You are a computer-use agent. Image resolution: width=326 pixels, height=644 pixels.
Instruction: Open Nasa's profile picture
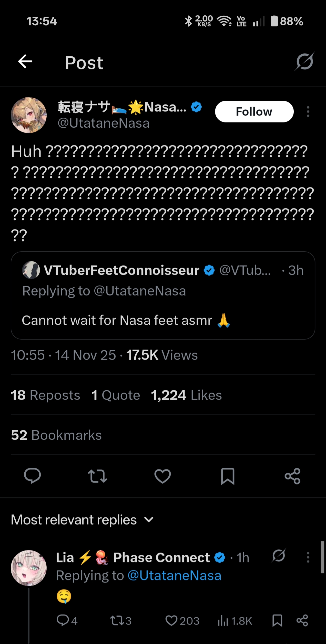pos(29,115)
